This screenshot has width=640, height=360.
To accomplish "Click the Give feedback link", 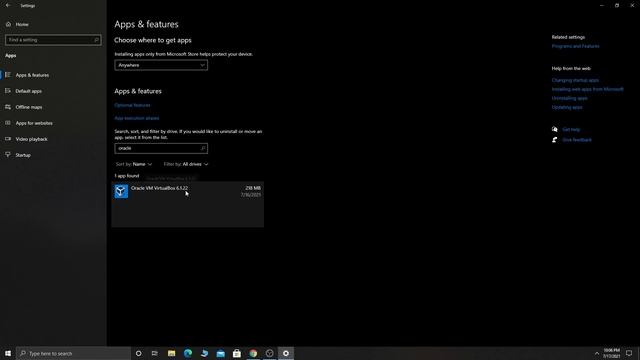I will (577, 140).
